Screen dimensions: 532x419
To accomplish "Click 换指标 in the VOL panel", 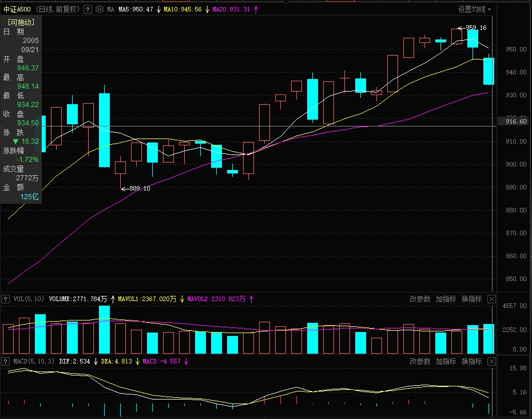I will 471,299.
